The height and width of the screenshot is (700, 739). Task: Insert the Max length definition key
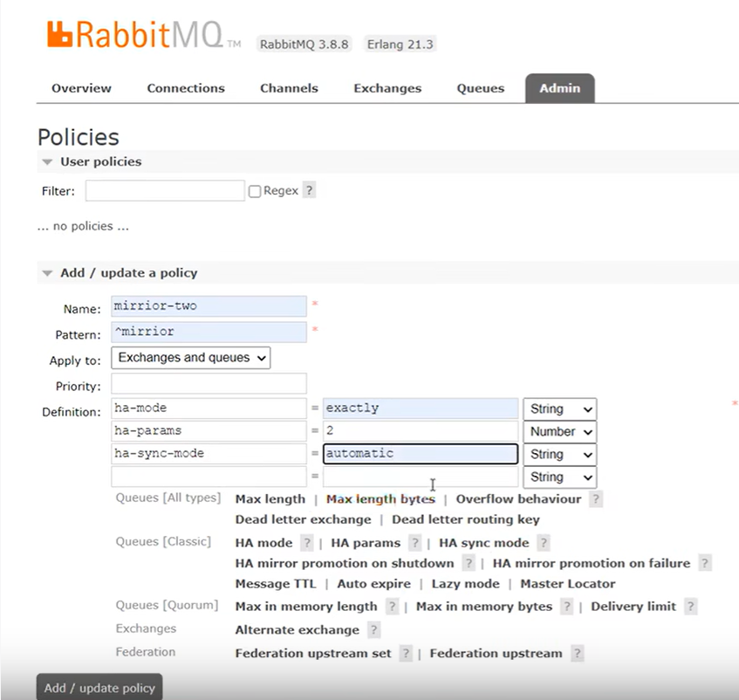[270, 498]
